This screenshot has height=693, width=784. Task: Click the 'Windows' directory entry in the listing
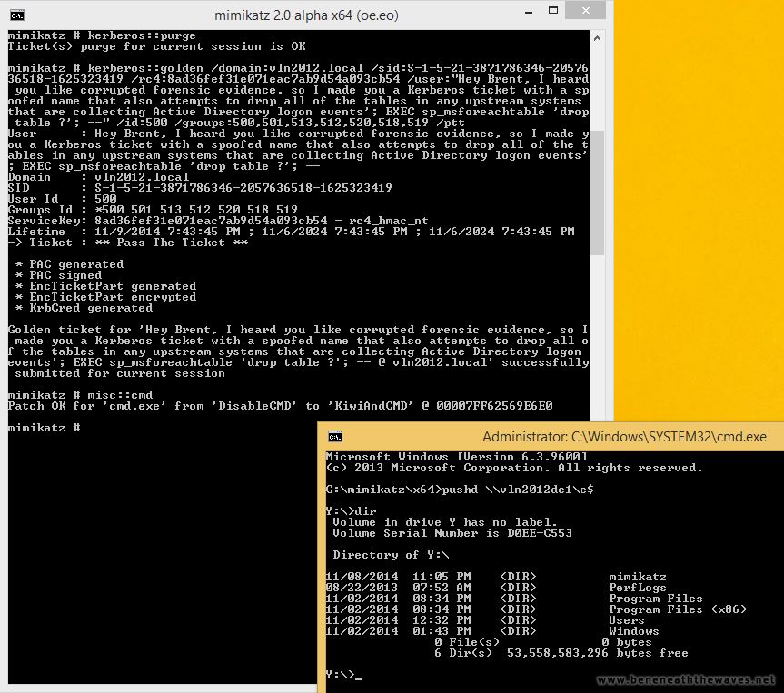492,631
